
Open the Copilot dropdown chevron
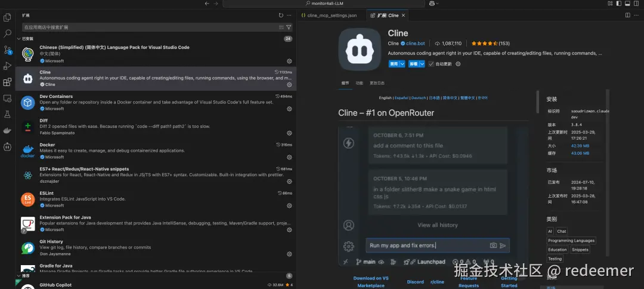(438, 4)
